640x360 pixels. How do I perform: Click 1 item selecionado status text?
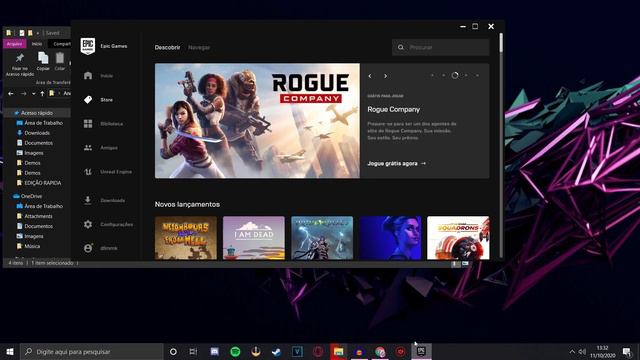pos(52,263)
